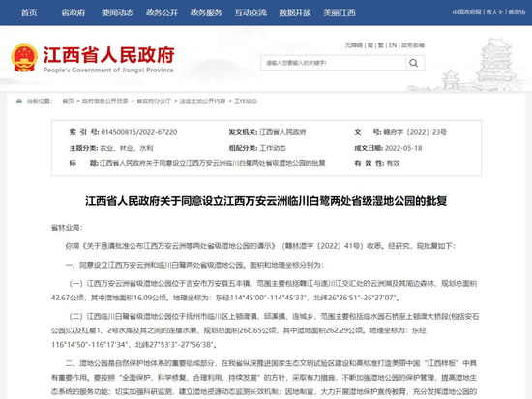Switch to the EN English version
The height and width of the screenshot is (399, 532).
tap(393, 45)
